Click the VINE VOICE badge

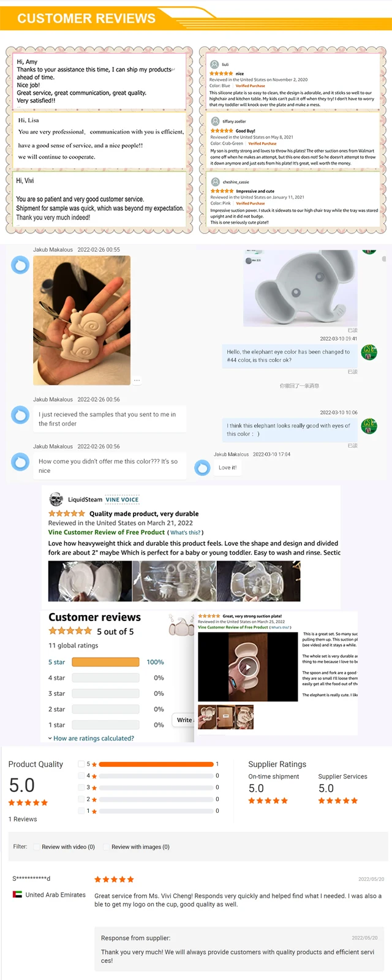[x=122, y=499]
